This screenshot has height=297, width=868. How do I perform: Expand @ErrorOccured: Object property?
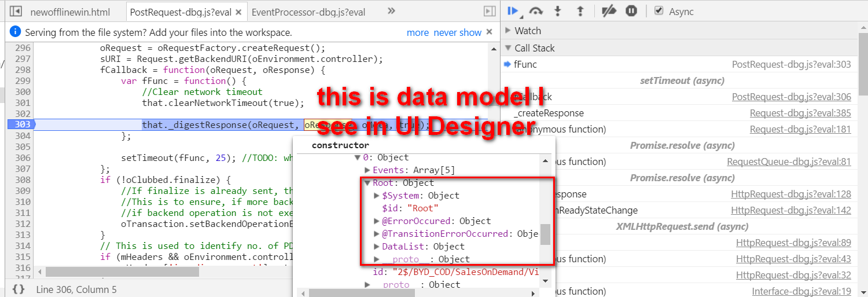(377, 221)
